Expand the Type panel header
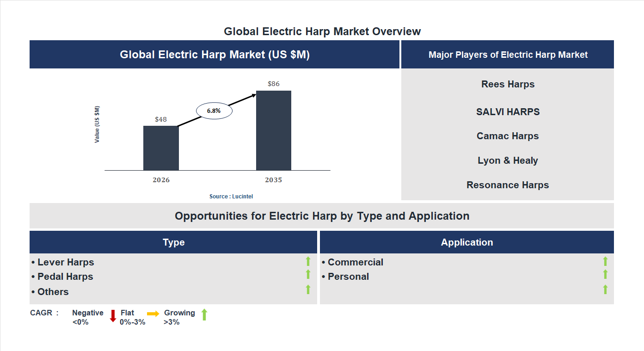The width and height of the screenshot is (644, 351). point(174,242)
